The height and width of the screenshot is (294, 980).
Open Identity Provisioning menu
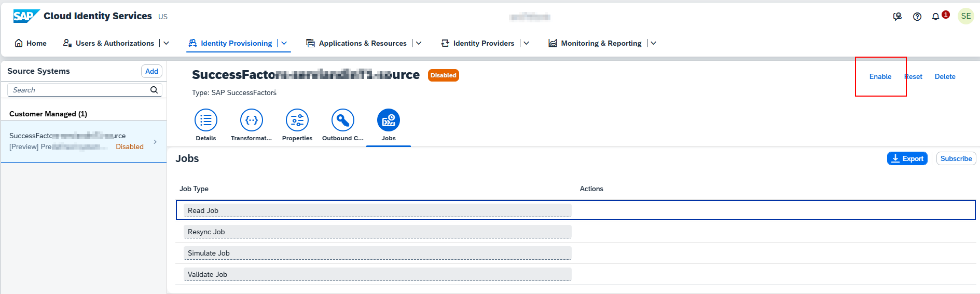236,43
